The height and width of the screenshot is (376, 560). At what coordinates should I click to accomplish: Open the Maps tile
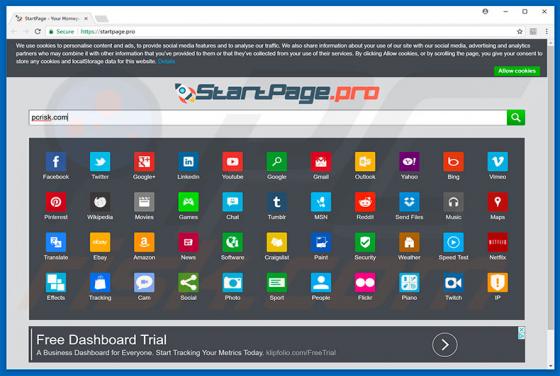(498, 202)
